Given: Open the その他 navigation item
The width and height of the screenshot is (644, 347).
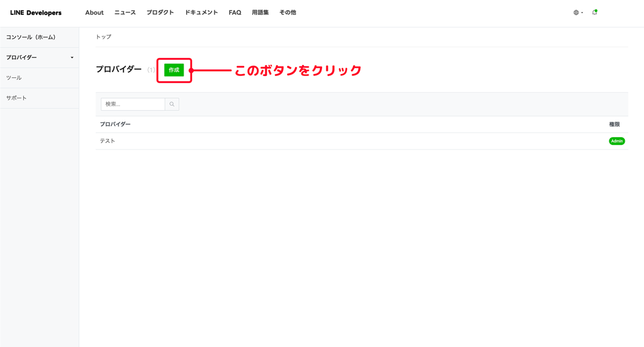Looking at the screenshot, I should (288, 13).
